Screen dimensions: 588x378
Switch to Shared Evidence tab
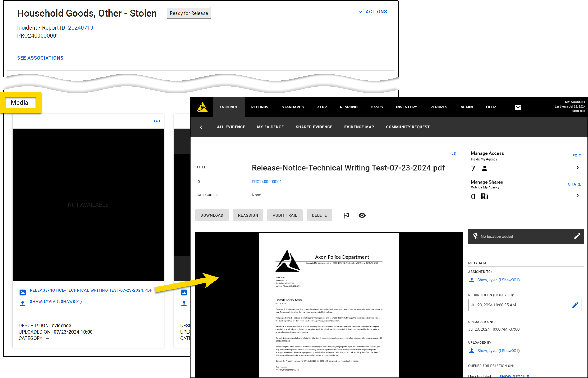coord(314,127)
